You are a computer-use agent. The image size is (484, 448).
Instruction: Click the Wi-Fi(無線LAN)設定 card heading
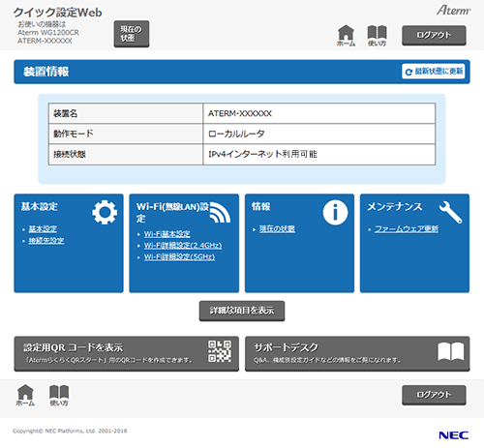tap(172, 212)
